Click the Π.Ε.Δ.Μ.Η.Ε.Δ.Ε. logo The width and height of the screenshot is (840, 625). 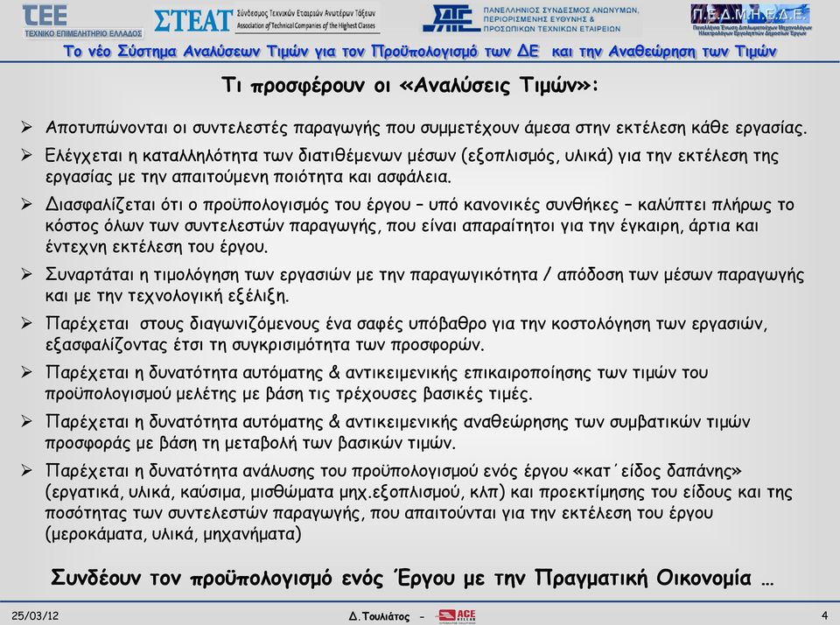(x=752, y=20)
